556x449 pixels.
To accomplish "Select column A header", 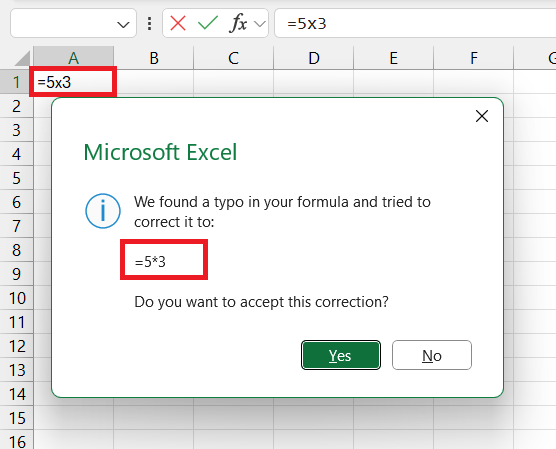I will (73, 58).
